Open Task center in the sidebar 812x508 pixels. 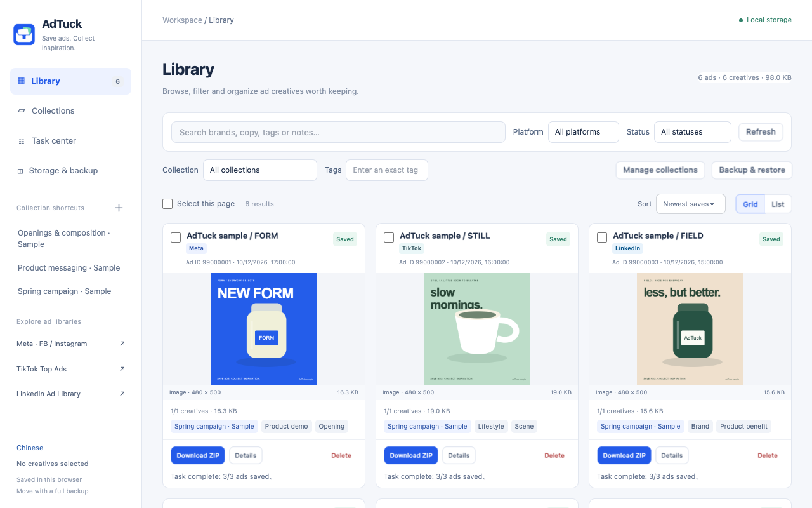point(70,141)
